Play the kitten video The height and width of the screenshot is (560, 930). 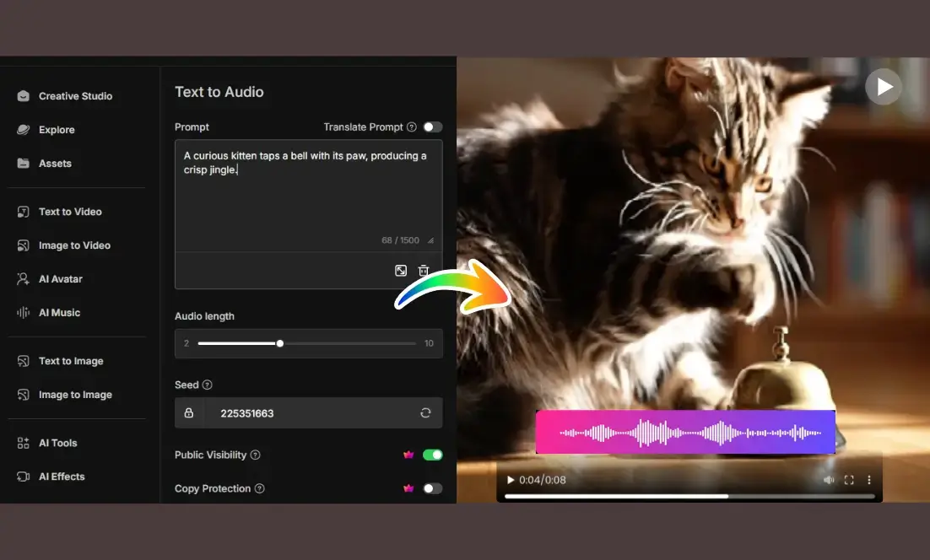[x=883, y=86]
